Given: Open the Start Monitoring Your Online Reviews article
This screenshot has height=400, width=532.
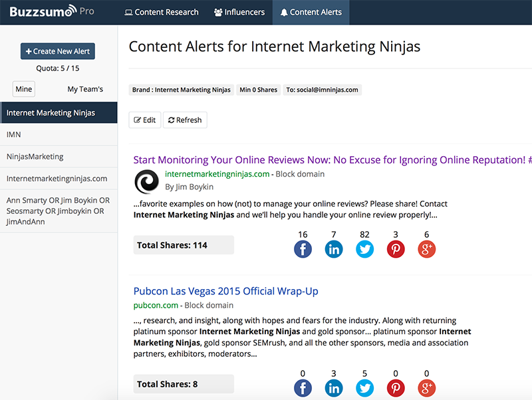Looking at the screenshot, I should tap(332, 159).
